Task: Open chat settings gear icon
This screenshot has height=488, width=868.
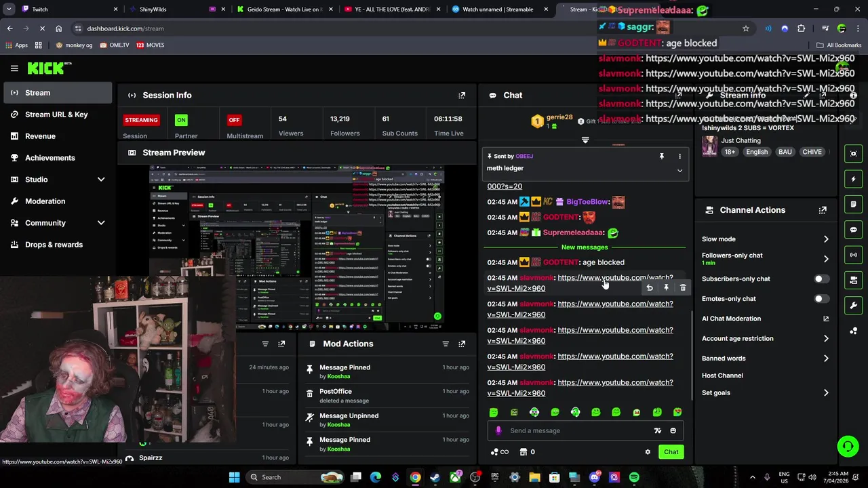Action: coord(648,452)
